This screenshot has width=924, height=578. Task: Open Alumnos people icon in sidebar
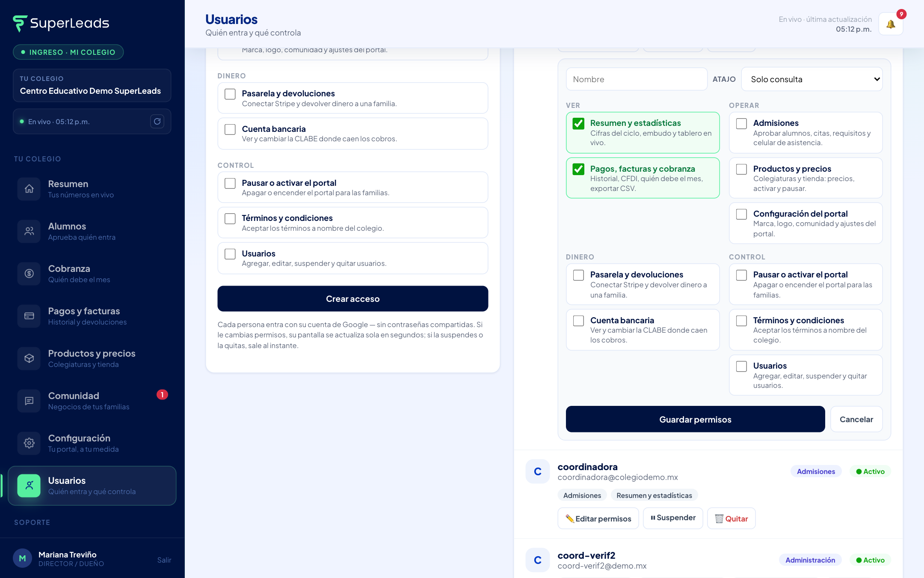point(29,231)
